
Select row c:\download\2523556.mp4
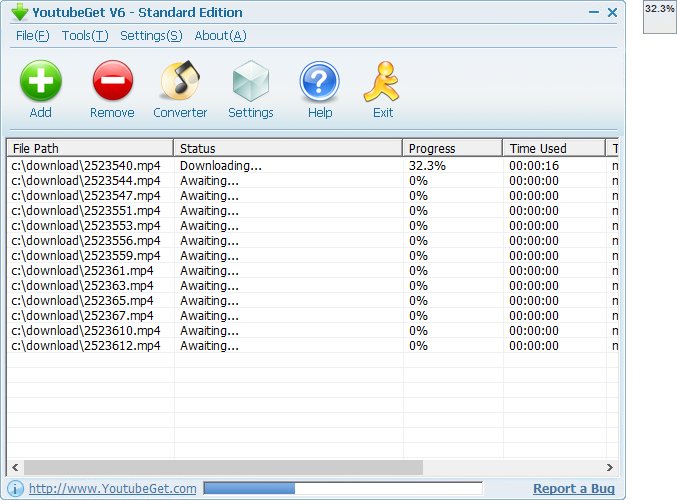pyautogui.click(x=313, y=241)
